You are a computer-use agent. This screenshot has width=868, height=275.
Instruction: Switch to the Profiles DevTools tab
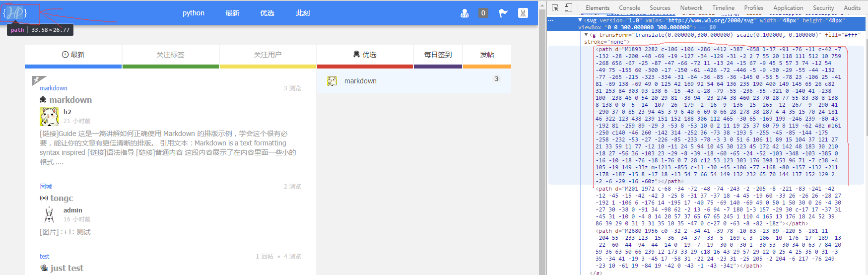coord(754,7)
